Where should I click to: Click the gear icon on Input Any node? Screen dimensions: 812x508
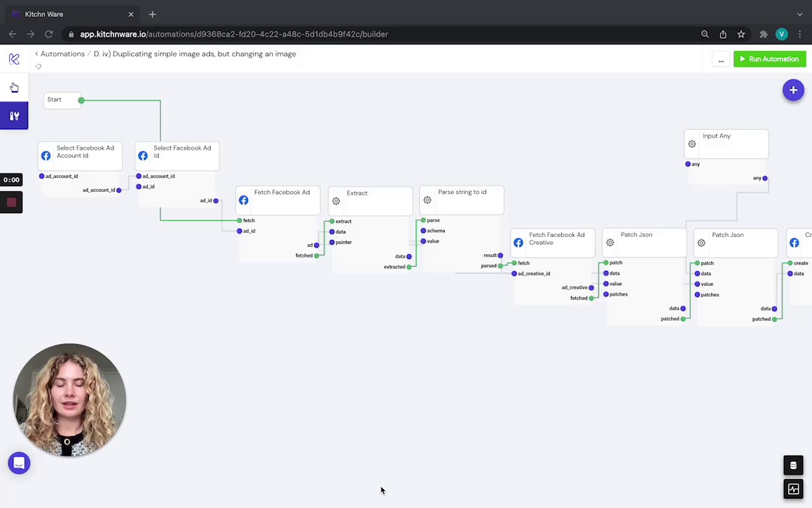click(x=691, y=144)
